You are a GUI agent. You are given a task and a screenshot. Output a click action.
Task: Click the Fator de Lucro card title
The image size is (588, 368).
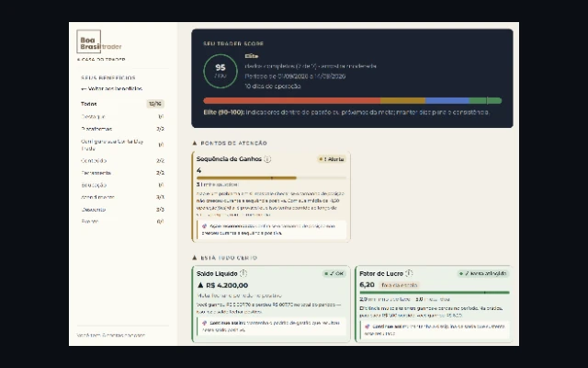pyautogui.click(x=381, y=273)
